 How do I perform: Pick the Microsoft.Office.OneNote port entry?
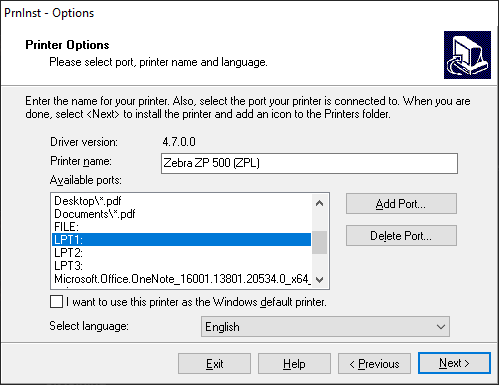pyautogui.click(x=182, y=279)
